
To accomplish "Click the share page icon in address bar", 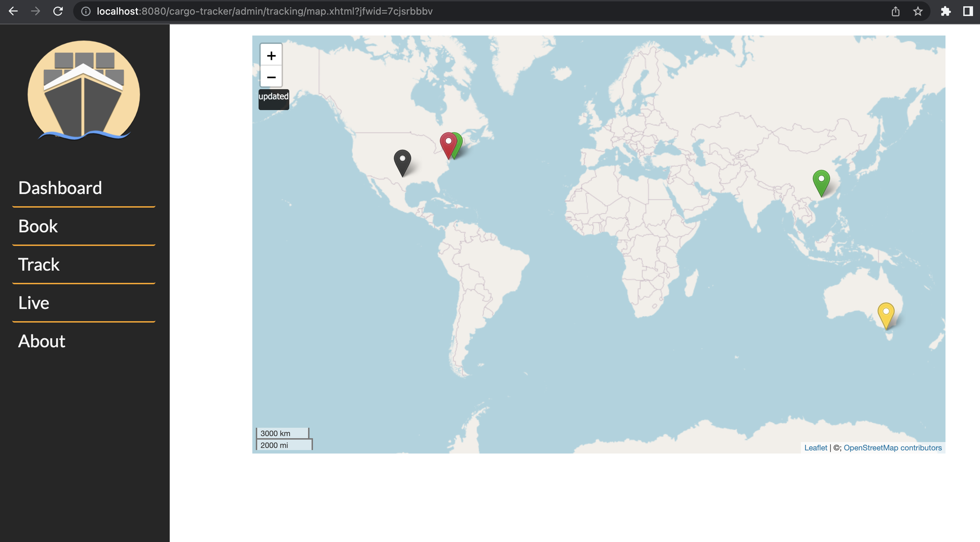I will point(895,11).
